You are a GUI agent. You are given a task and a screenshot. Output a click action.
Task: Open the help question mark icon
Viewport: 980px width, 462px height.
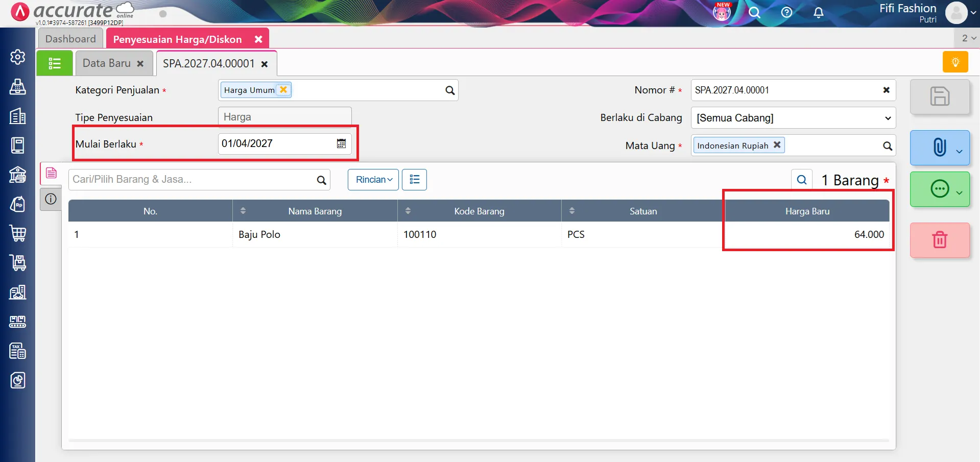pos(786,12)
